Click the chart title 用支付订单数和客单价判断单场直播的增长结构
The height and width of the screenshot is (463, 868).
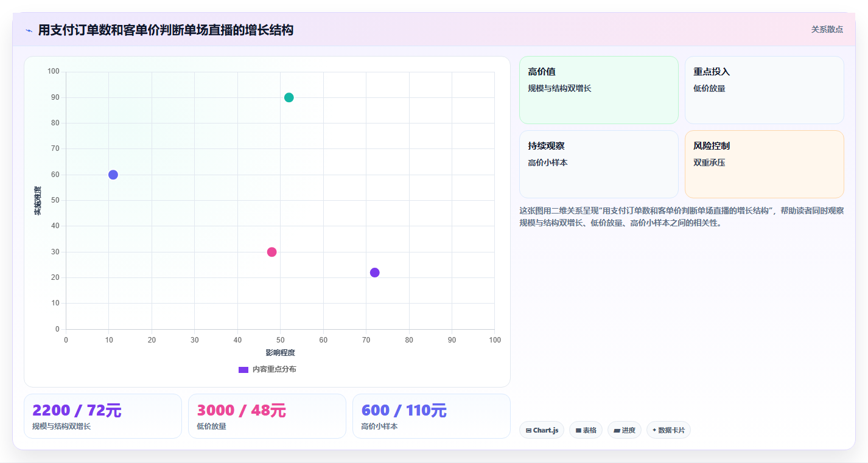[166, 30]
